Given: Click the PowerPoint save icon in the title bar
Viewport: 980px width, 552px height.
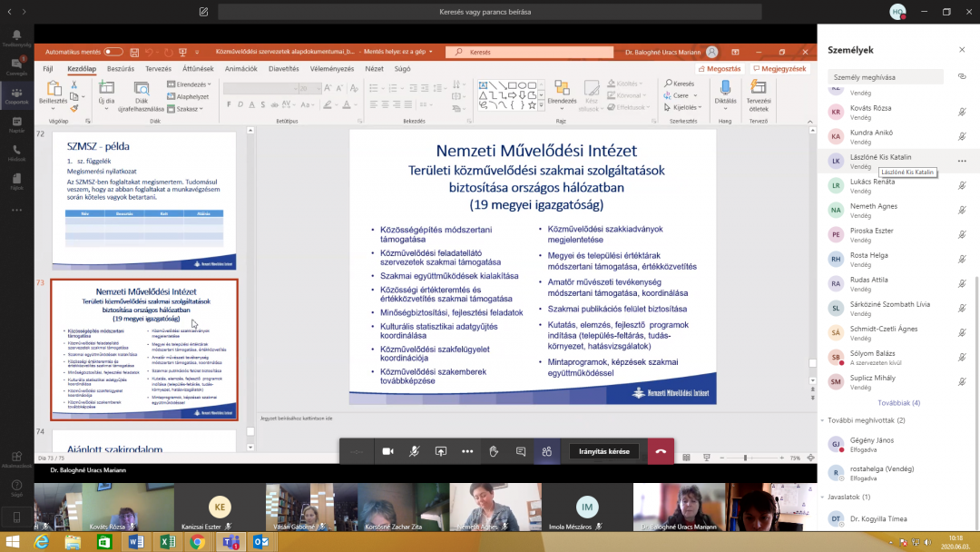Looking at the screenshot, I should tap(134, 52).
